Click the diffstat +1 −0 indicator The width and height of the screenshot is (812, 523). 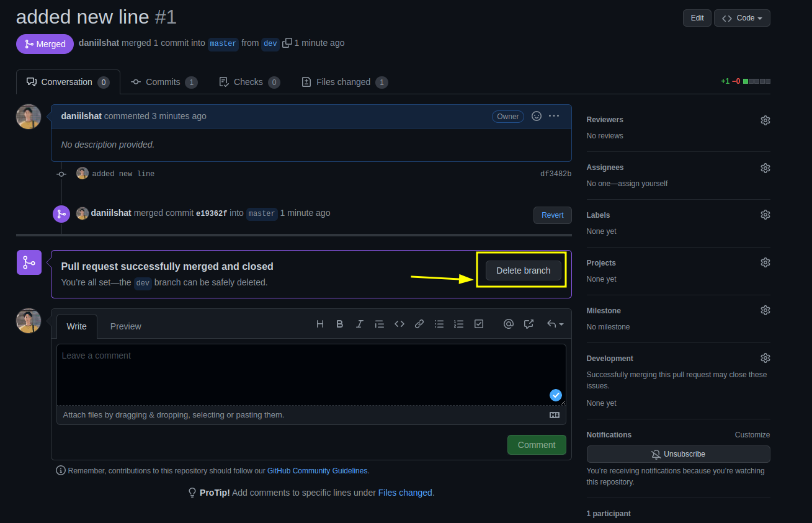click(x=746, y=81)
